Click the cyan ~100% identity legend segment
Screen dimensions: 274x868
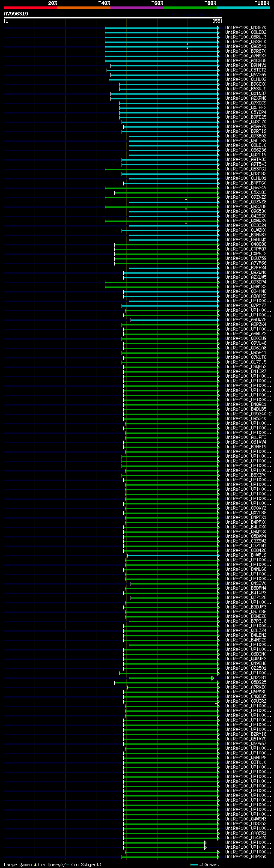pos(243,8)
